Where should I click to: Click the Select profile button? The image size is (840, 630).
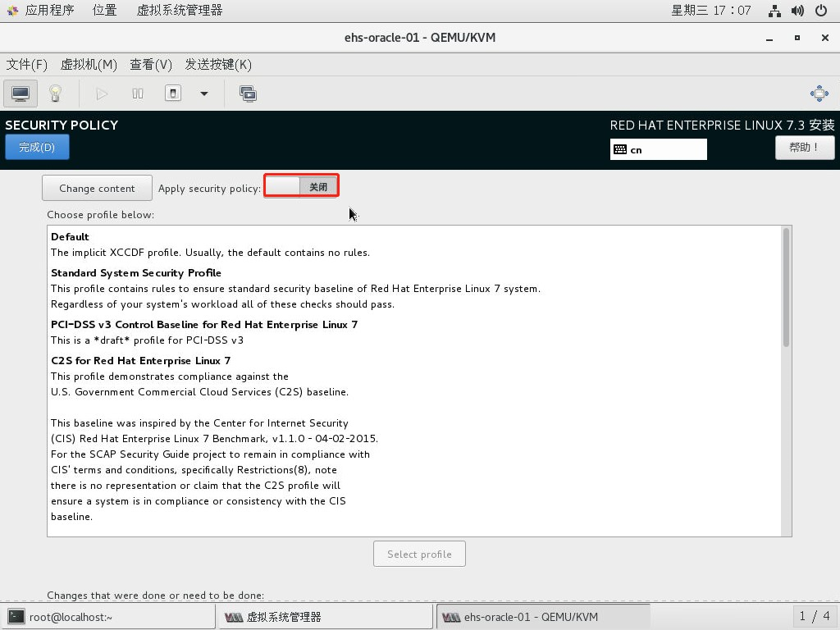(419, 554)
